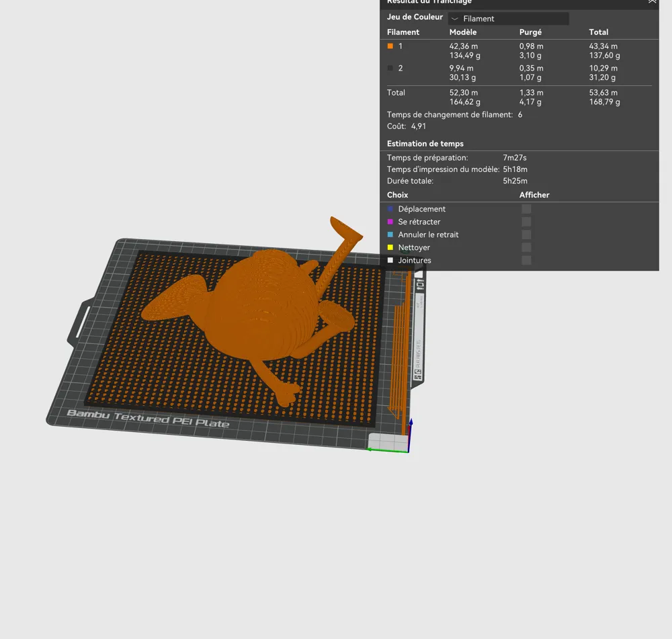Click the yellow Nettoyer legend icon
This screenshot has height=639, width=672.
coord(390,247)
